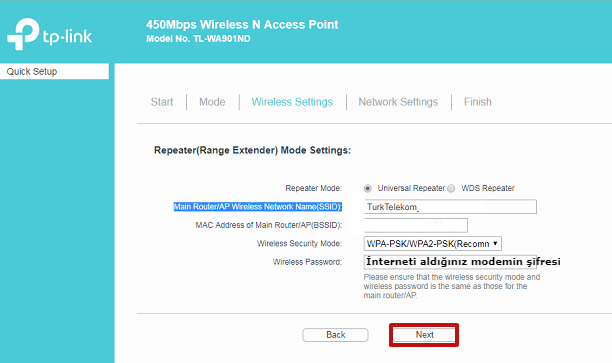Jump to the Finish step
The width and height of the screenshot is (612, 363).
coord(478,102)
